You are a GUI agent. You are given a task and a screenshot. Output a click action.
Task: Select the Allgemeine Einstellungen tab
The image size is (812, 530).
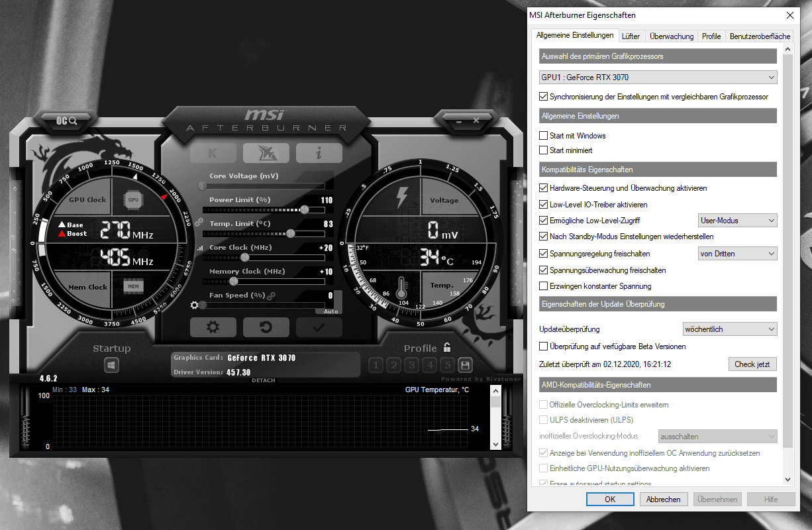click(x=575, y=35)
